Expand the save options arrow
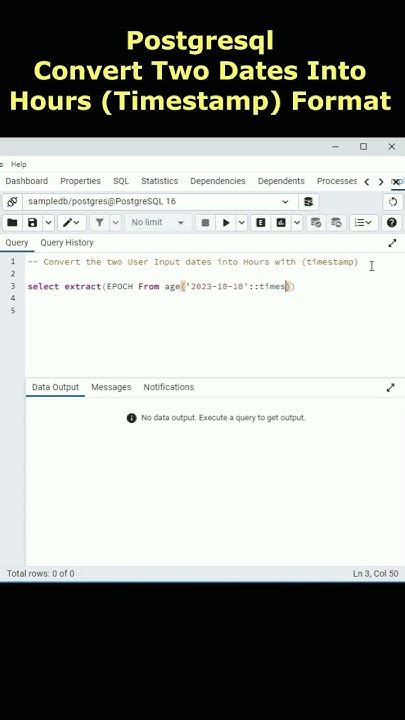 [x=48, y=223]
